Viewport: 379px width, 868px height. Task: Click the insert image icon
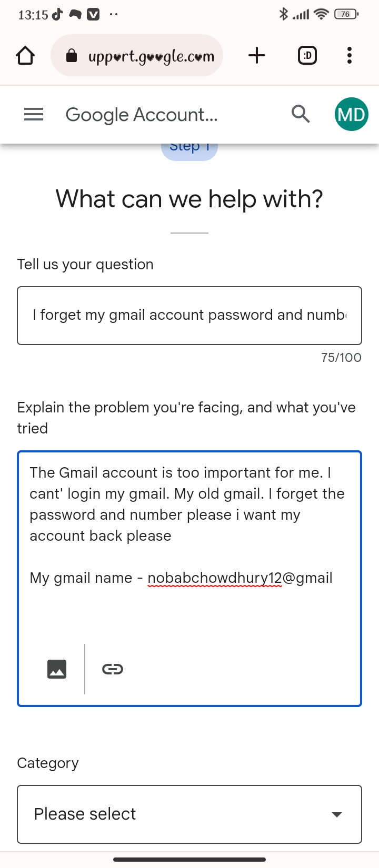[57, 669]
